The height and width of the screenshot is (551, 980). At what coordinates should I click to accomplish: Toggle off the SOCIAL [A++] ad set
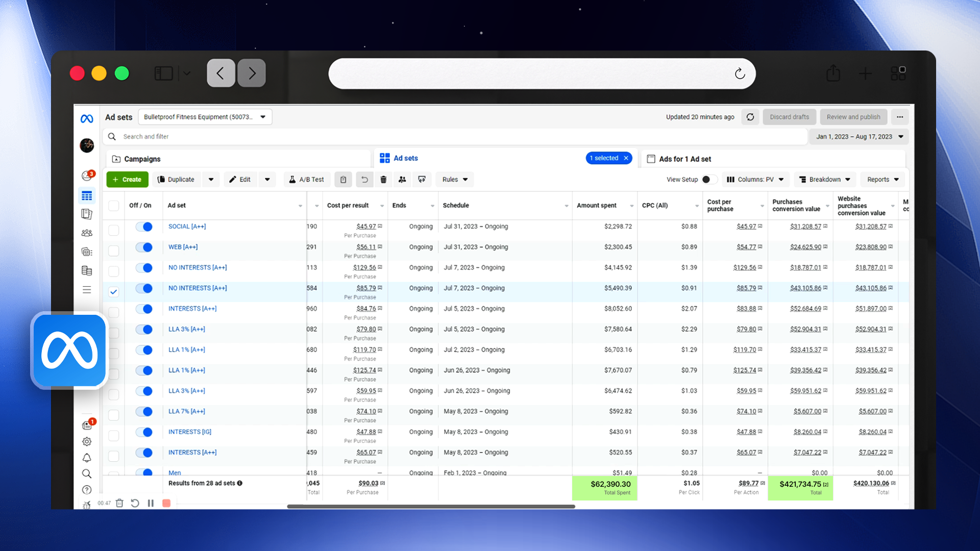[144, 227]
